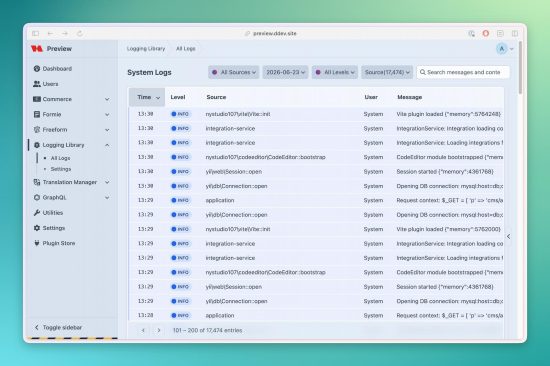Click the application row at 13:28
Viewport: 550px width, 366px height.
coord(316,315)
